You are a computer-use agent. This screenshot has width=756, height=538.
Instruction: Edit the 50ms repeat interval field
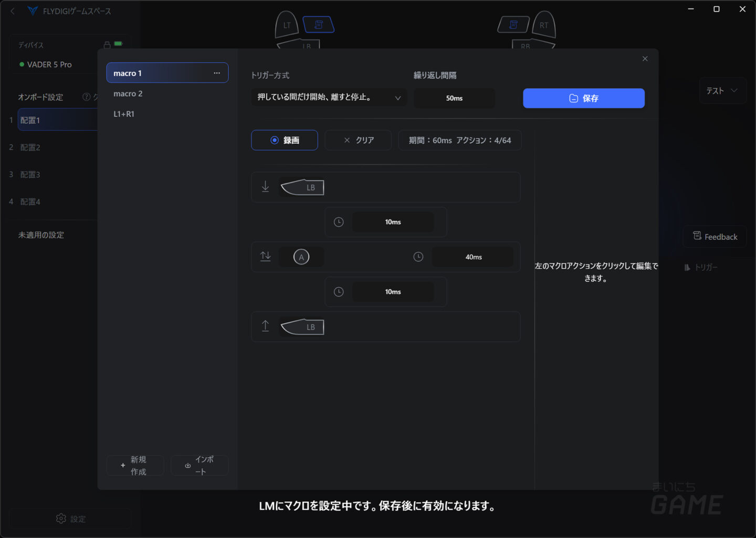(x=454, y=98)
